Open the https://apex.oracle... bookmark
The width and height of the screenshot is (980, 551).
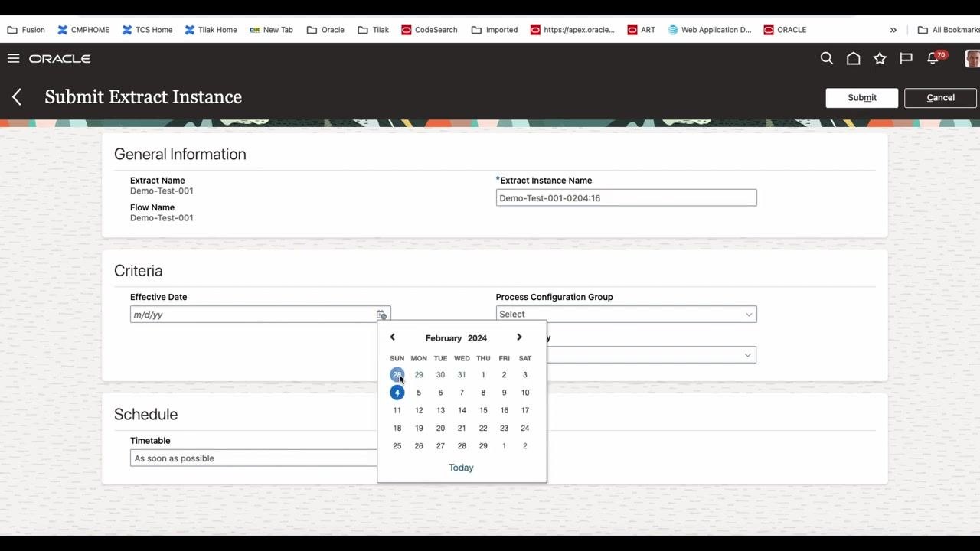click(x=571, y=30)
